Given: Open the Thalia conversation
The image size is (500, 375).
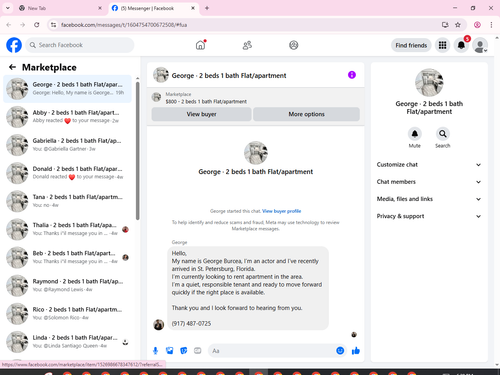Looking at the screenshot, I should pyautogui.click(x=68, y=229).
